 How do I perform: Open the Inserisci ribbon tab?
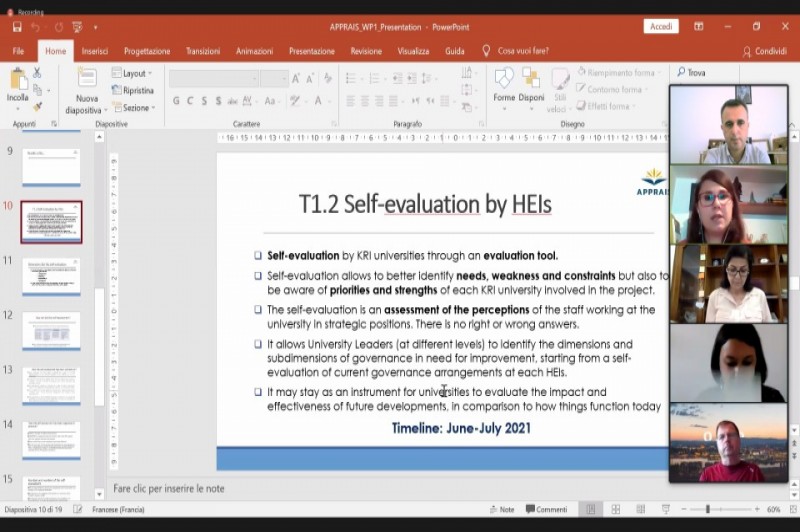click(95, 51)
